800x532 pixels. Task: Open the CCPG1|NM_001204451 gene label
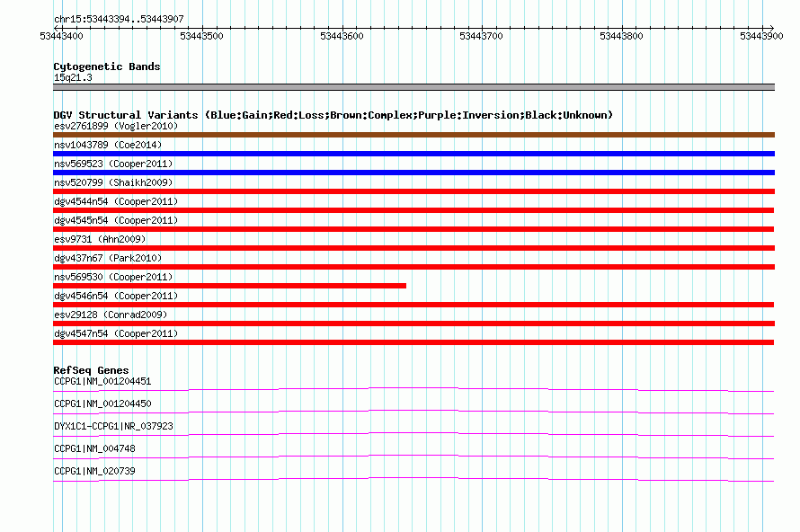102,382
